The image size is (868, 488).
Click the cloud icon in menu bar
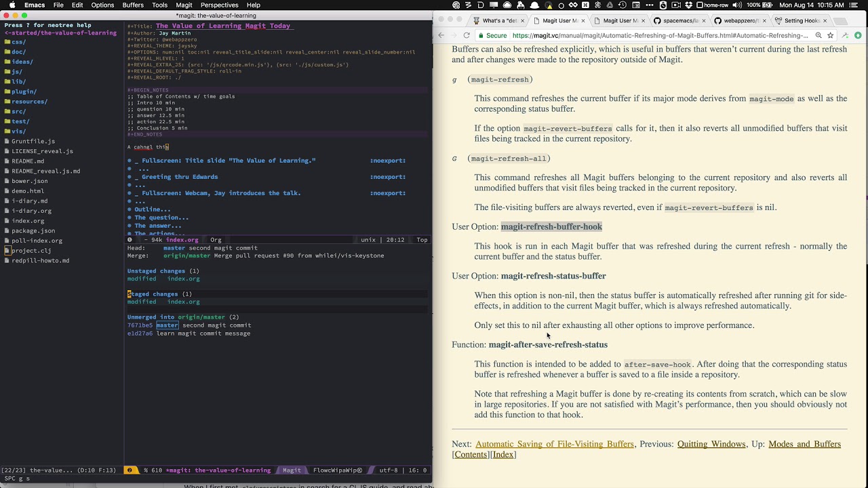pyautogui.click(x=508, y=5)
